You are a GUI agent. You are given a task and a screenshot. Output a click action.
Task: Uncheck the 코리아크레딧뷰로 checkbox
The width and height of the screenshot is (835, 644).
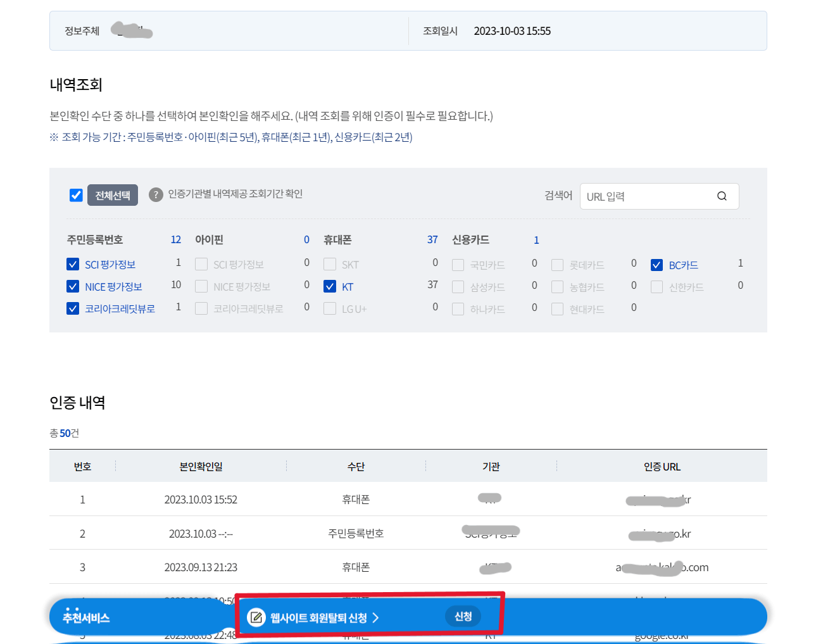73,308
